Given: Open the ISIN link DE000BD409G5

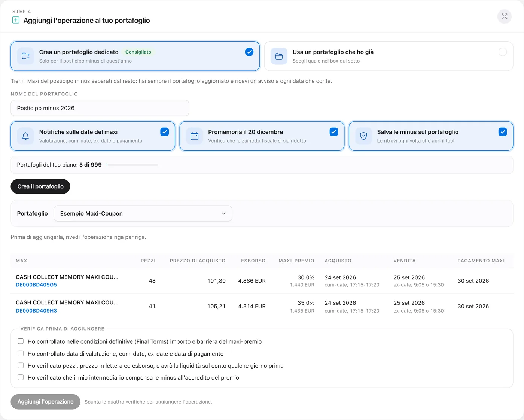Looking at the screenshot, I should tap(36, 285).
